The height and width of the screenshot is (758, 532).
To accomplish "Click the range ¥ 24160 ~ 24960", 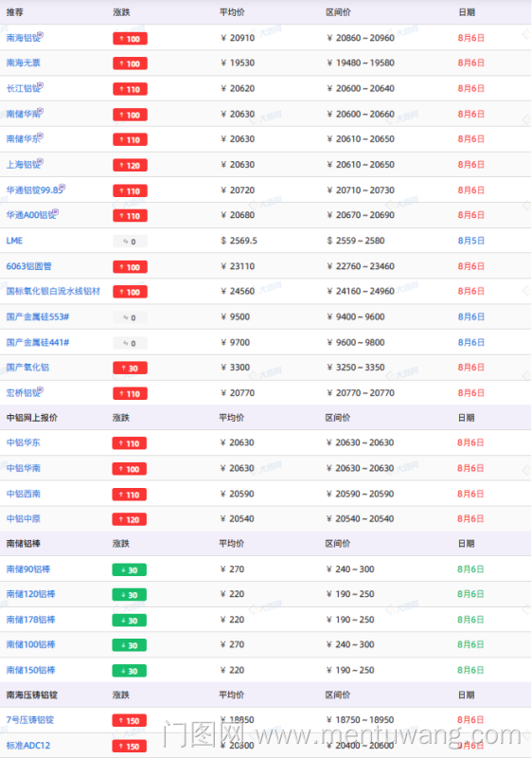I will [361, 292].
